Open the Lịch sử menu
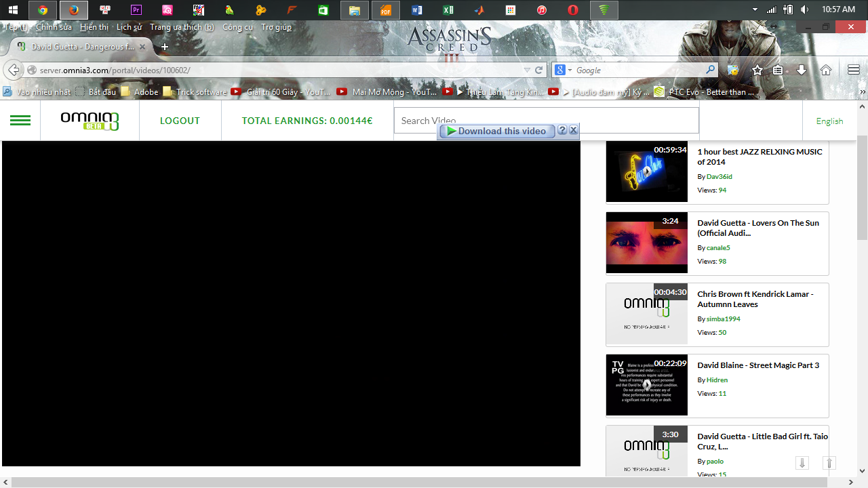868x488 pixels. (129, 27)
